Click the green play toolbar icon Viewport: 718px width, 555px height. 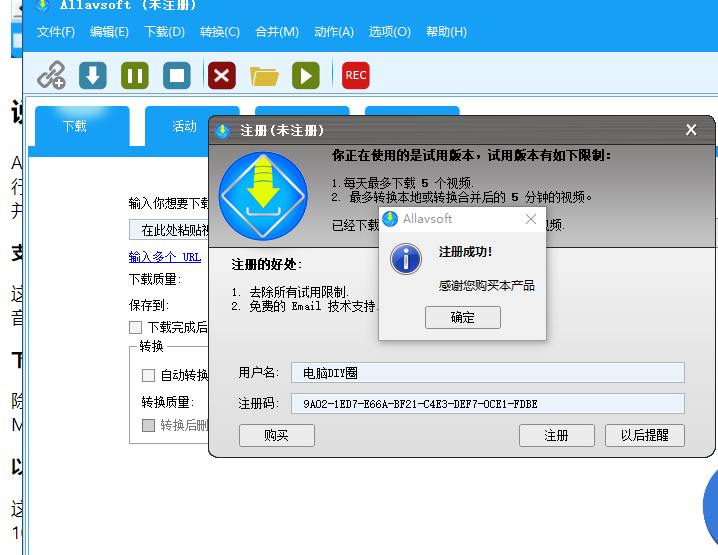305,75
